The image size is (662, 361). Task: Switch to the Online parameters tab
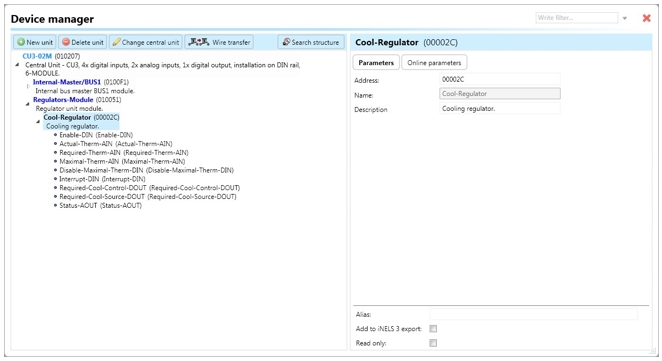(x=434, y=62)
